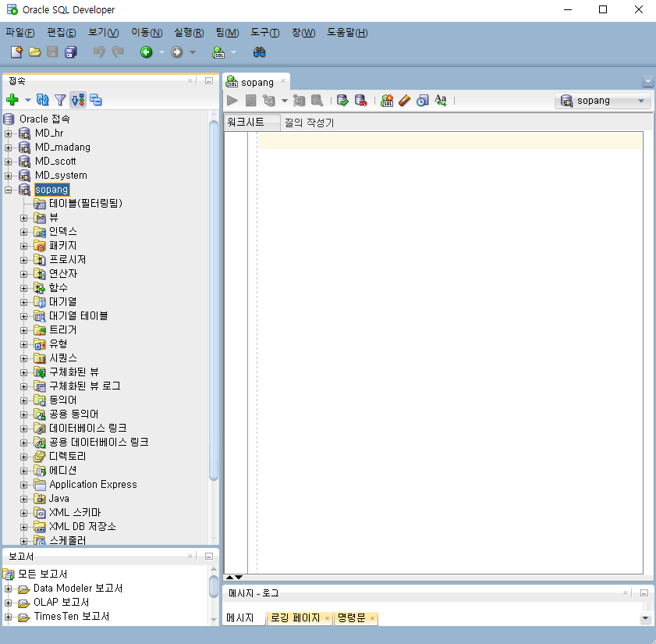This screenshot has height=644, width=656.
Task: Apply filter funnel icon in connections panel
Action: coord(60,100)
